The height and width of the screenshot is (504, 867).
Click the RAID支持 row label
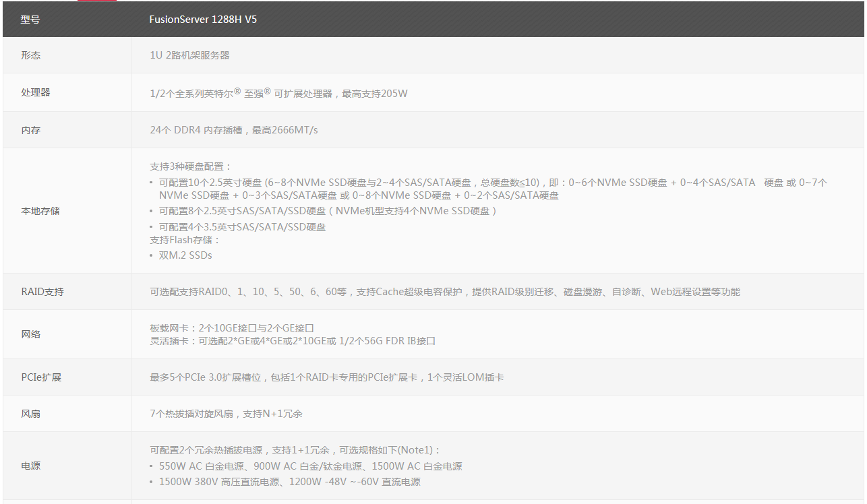[x=42, y=292]
